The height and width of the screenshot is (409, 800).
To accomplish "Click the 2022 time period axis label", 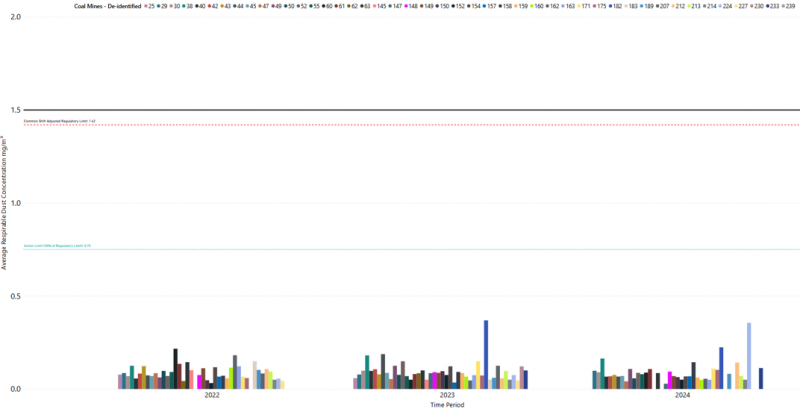I will [x=212, y=396].
